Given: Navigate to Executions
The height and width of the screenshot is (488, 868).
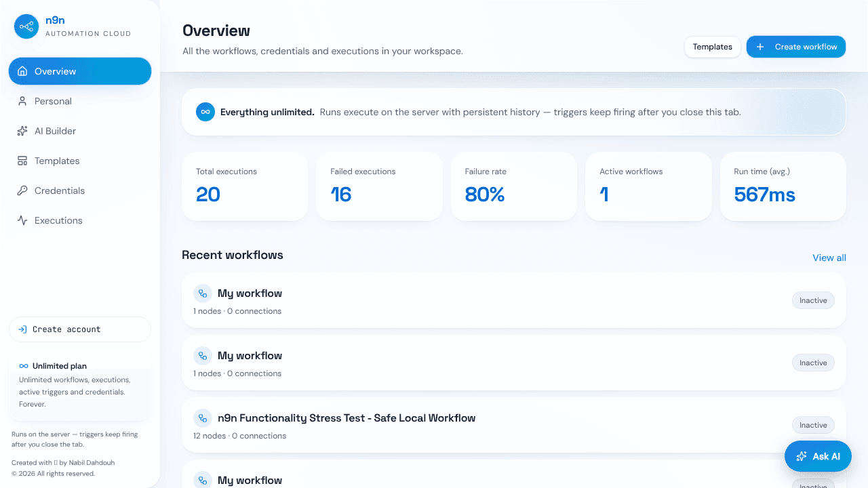Looking at the screenshot, I should coord(80,220).
